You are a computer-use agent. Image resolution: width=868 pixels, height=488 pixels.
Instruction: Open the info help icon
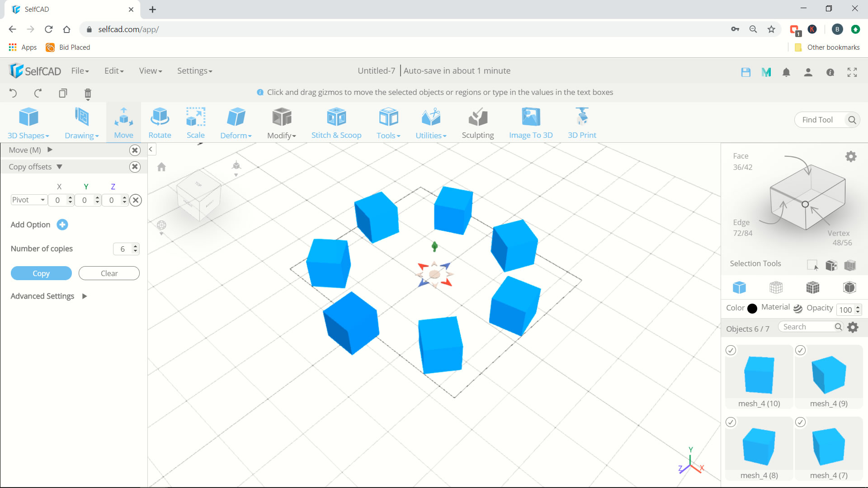[x=830, y=72]
